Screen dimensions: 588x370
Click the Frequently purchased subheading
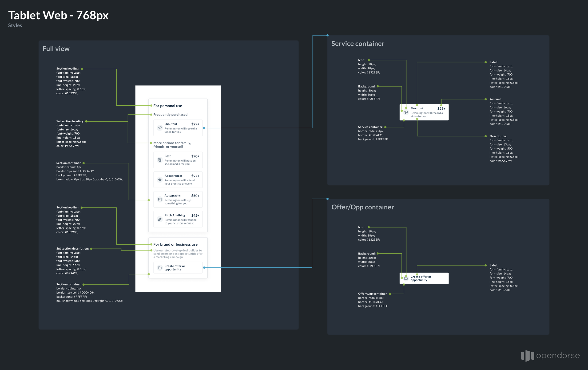[x=170, y=115]
